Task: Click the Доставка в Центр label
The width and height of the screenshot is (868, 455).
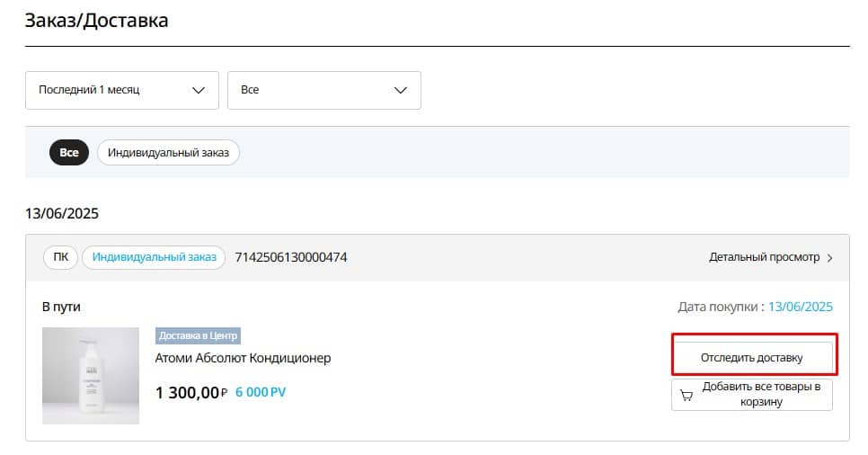Action: pos(198,336)
